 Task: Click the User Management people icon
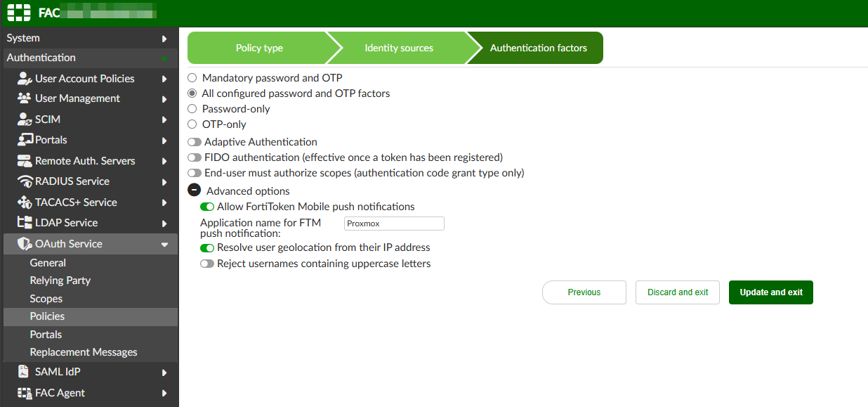pos(25,98)
